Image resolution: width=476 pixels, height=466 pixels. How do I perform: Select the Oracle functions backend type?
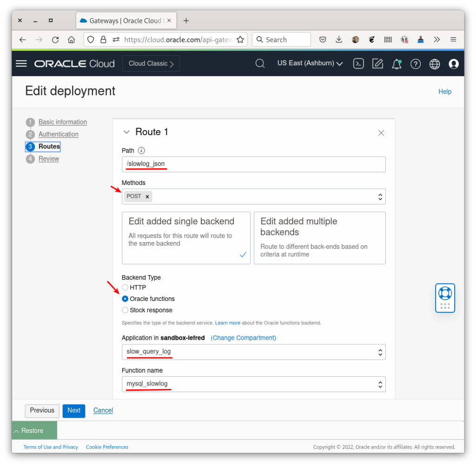(x=125, y=299)
